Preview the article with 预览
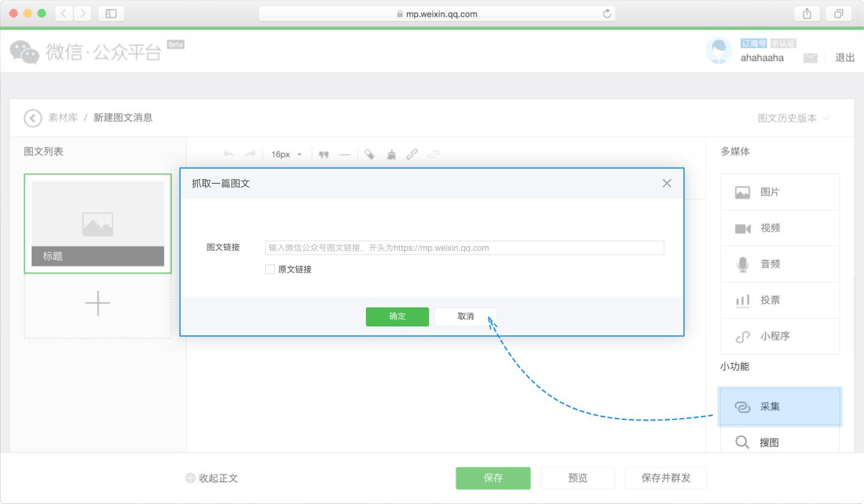 pyautogui.click(x=577, y=478)
